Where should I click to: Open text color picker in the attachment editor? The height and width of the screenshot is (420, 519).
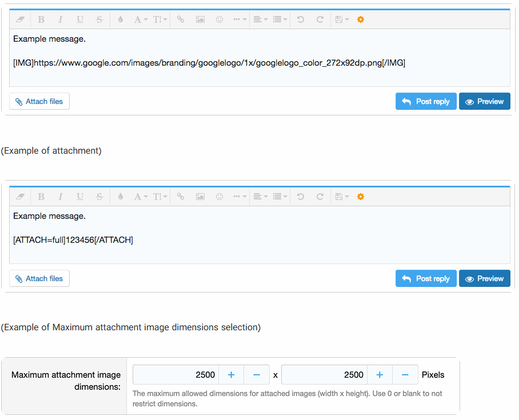(121, 197)
